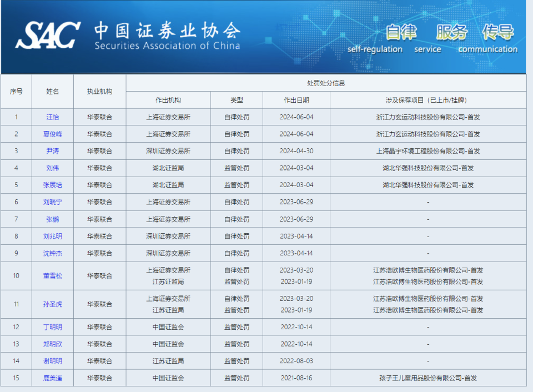Click the 处罚处分信息 header cell
533x392 pixels.
[x=326, y=83]
